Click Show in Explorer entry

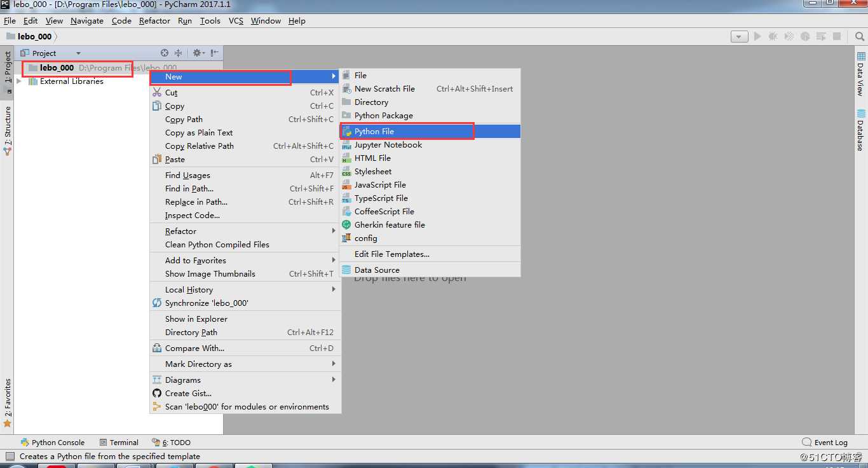tap(245, 319)
